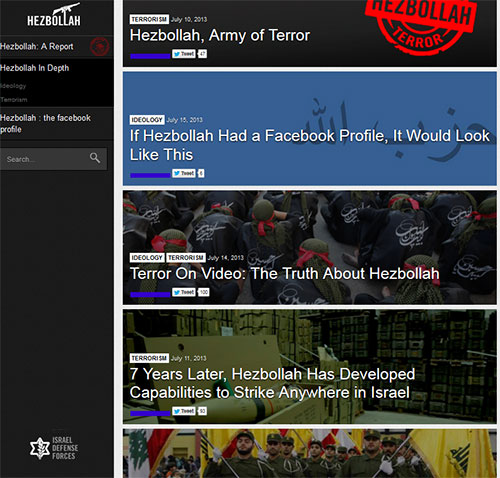This screenshot has width=500, height=478.
Task: Select Ideology submenu item
Action: point(13,86)
